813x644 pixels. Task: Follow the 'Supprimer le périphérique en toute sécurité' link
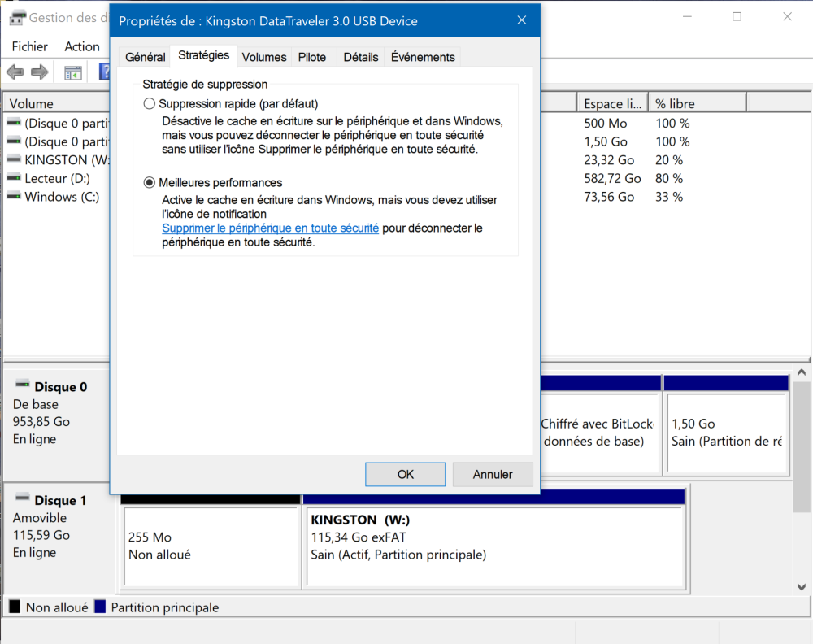270,228
